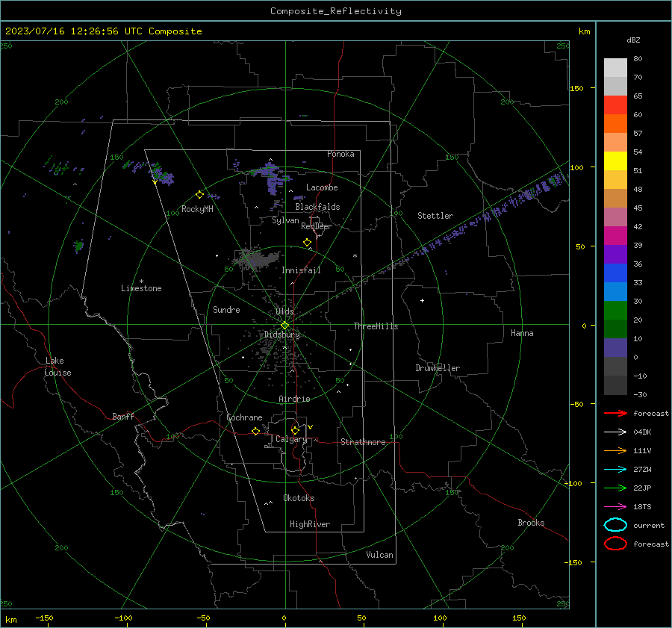Screen dimensions: 672x628
Task: Click the red forecast ellipse icon
Action: point(615,544)
